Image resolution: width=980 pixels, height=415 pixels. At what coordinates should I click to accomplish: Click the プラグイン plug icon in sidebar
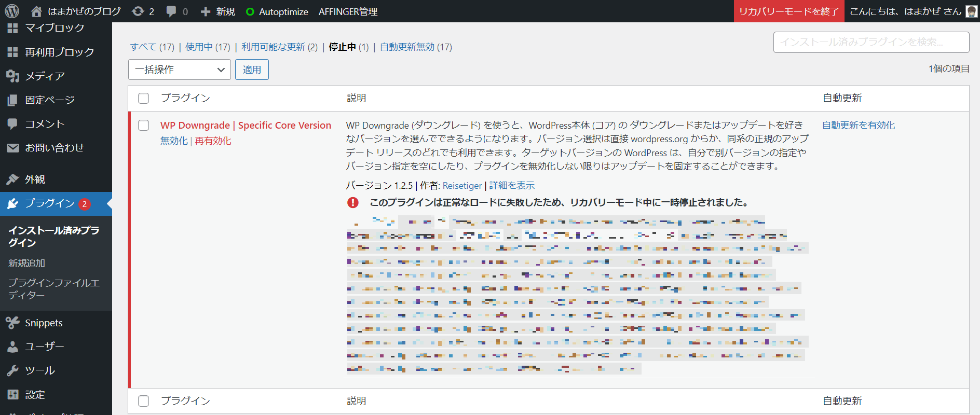click(x=12, y=203)
